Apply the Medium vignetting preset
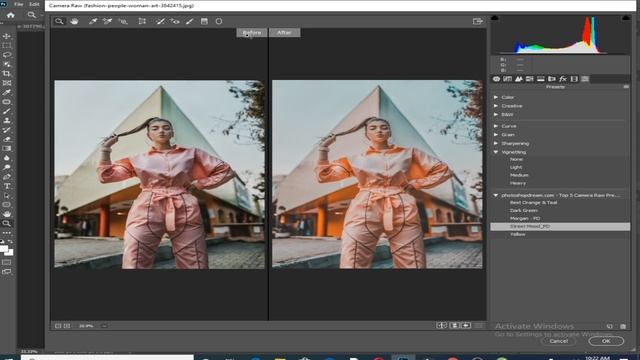This screenshot has width=640, height=360. point(519,175)
